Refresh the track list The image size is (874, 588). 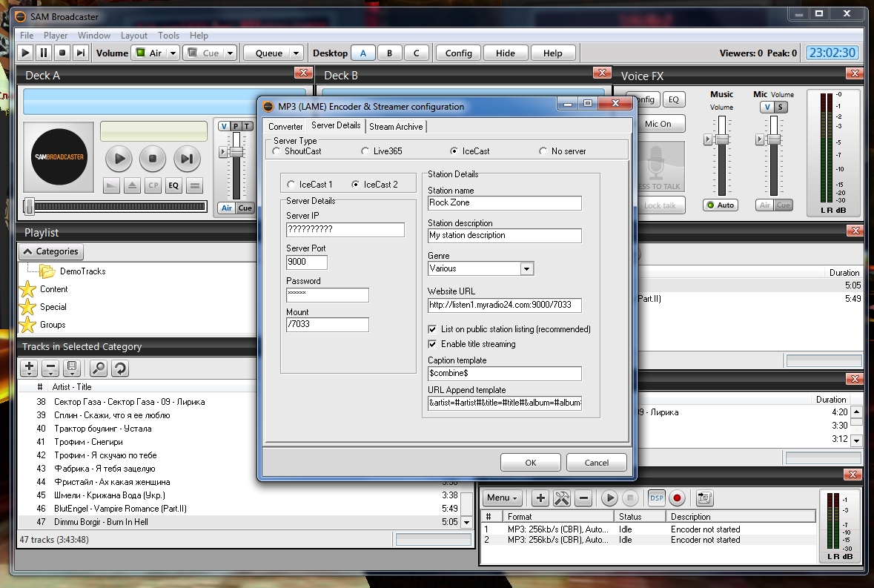pyautogui.click(x=120, y=368)
